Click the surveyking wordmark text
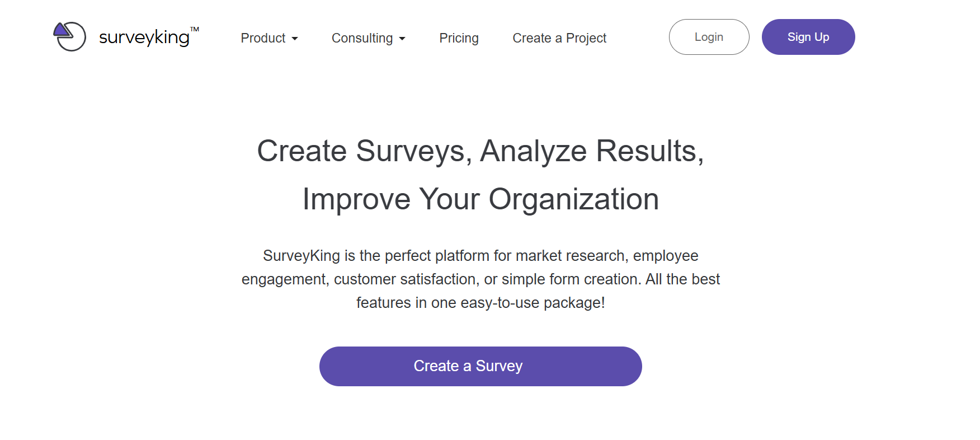The height and width of the screenshot is (440, 980). click(144, 38)
